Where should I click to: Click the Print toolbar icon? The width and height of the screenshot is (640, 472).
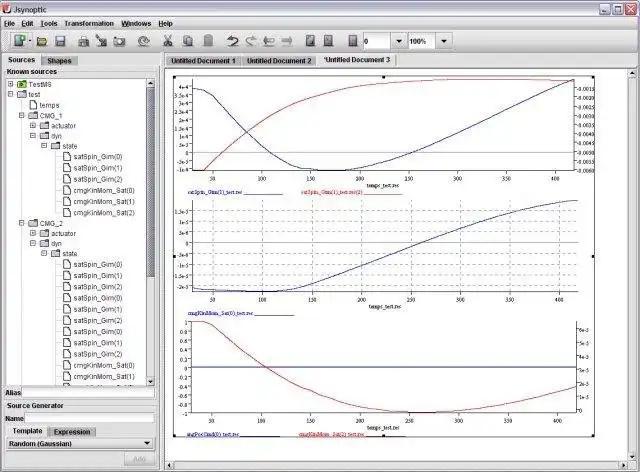pos(83,41)
